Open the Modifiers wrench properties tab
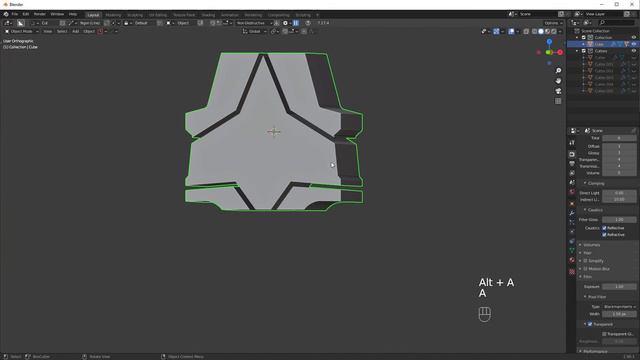Viewport: 640px width, 360px height. pyautogui.click(x=572, y=213)
